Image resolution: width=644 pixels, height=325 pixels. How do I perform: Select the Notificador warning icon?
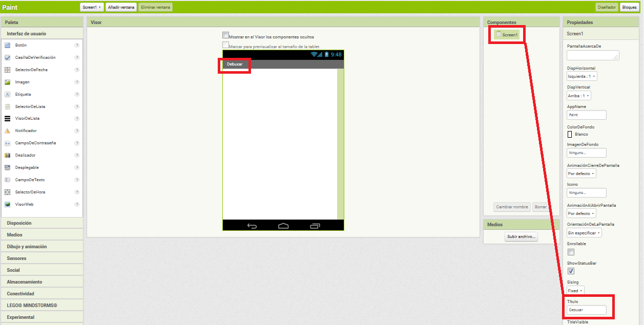click(x=8, y=131)
